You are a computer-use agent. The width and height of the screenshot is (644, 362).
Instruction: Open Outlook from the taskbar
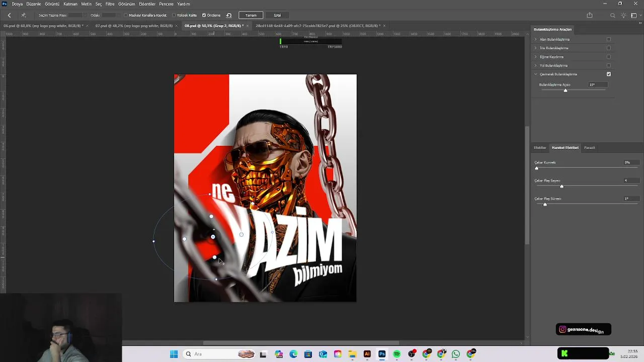coord(323,354)
